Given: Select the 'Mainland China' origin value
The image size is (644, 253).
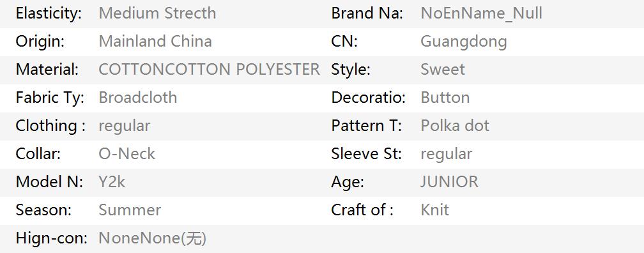Looking at the screenshot, I should 155,42.
